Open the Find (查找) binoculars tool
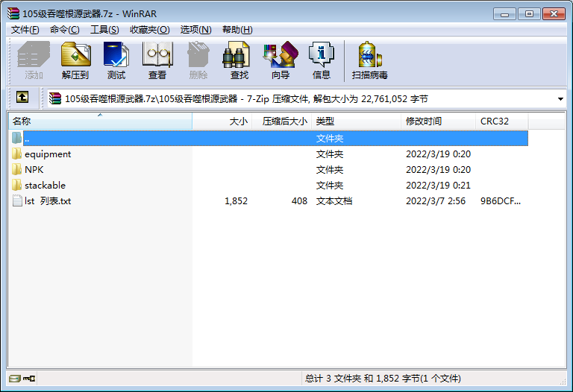 (239, 60)
